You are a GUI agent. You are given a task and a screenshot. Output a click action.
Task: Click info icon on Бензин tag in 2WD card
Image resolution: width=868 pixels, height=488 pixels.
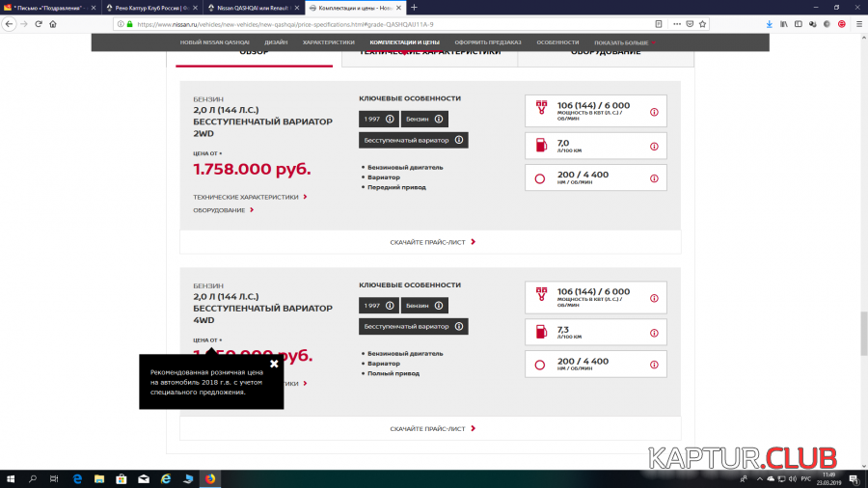point(439,119)
